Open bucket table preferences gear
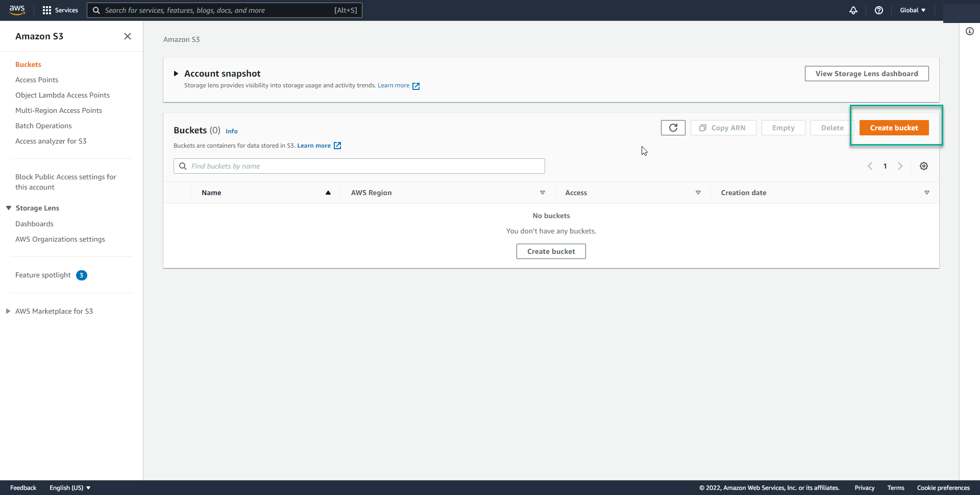 point(923,166)
